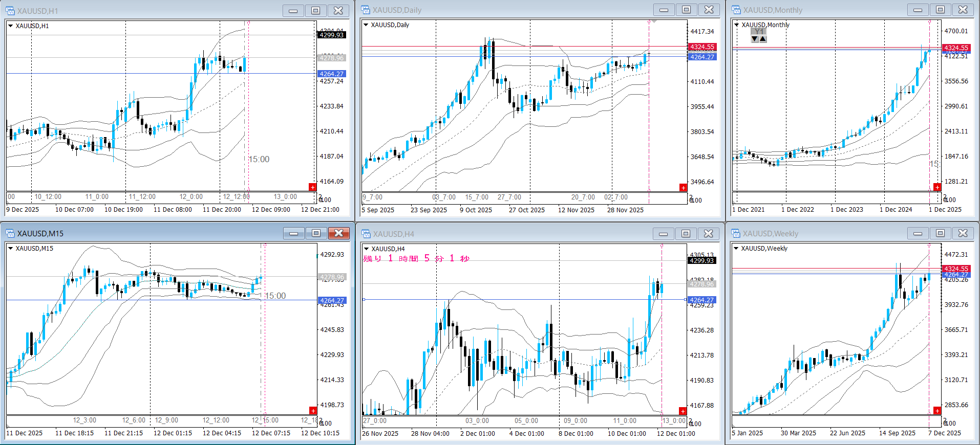Select the blue 4264.27 price label in M15 chart
This screenshot has width=980, height=445.
(x=332, y=300)
